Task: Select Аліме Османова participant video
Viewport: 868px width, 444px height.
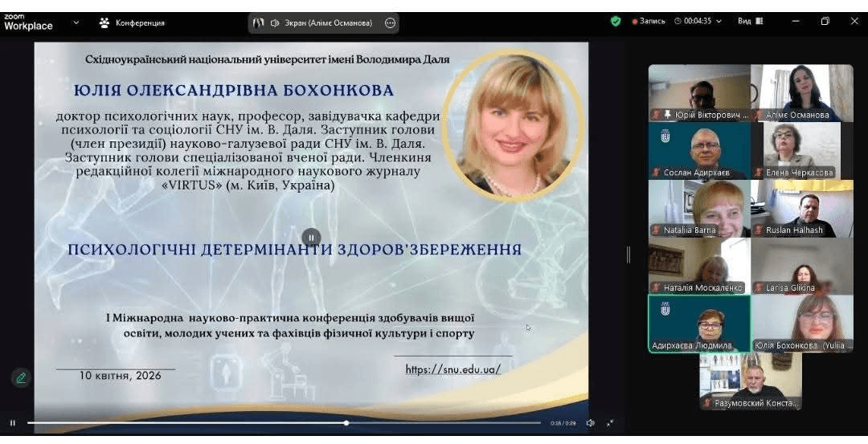Action: (x=802, y=93)
